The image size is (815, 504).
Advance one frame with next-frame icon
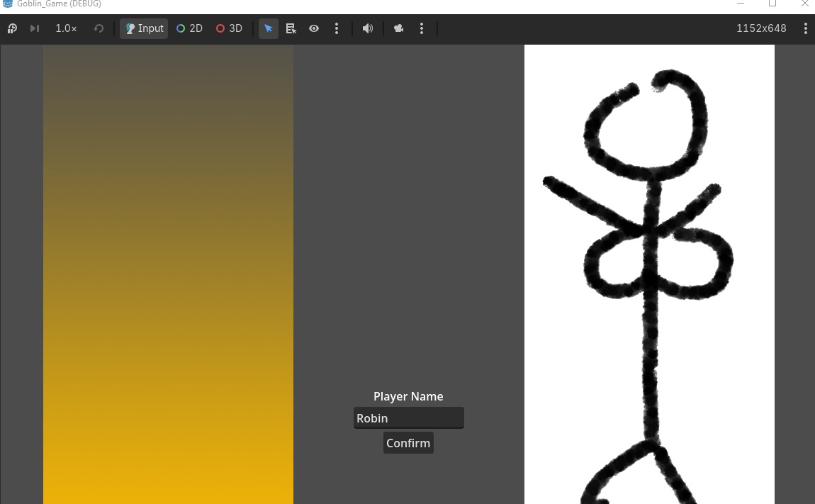35,28
